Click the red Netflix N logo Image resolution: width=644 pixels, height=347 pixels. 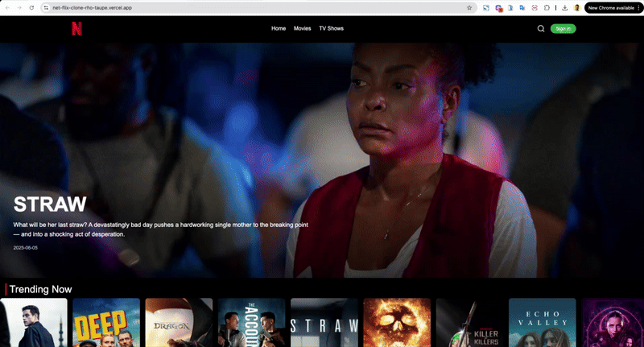76,28
